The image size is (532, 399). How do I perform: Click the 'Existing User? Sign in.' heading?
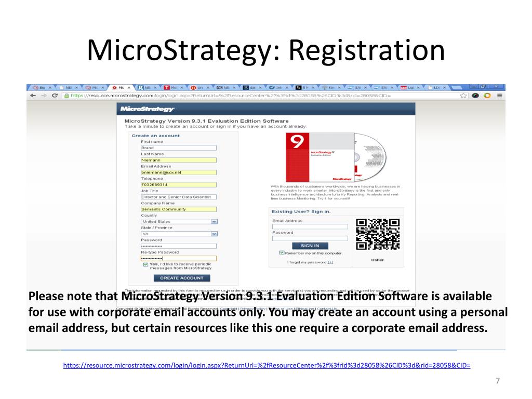pyautogui.click(x=301, y=211)
